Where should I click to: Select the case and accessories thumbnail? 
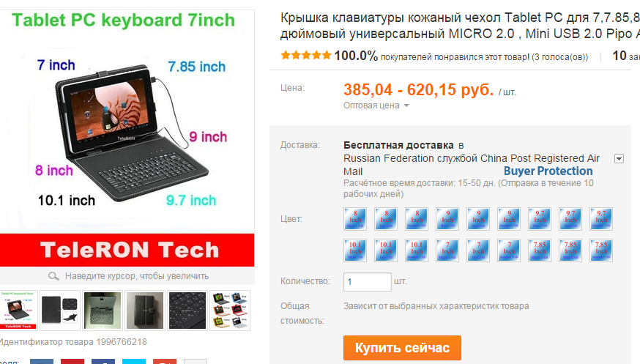(x=60, y=311)
